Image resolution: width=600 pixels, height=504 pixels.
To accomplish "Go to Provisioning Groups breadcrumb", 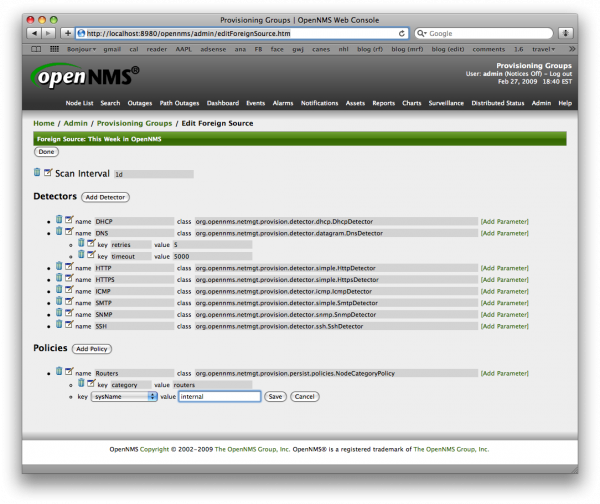I will click(134, 123).
